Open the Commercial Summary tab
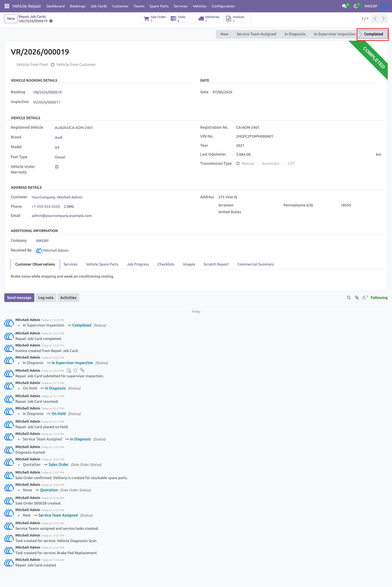Viewport: 392px width, 587px height. tap(255, 264)
